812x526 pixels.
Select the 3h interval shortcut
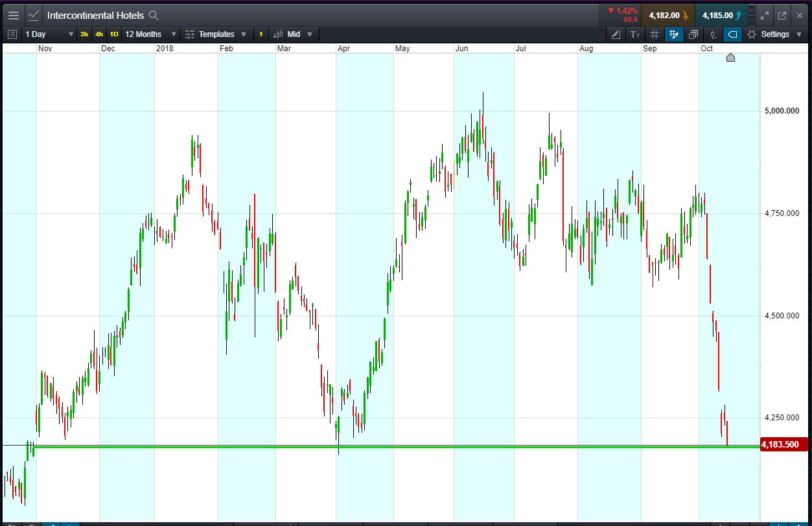84,34
